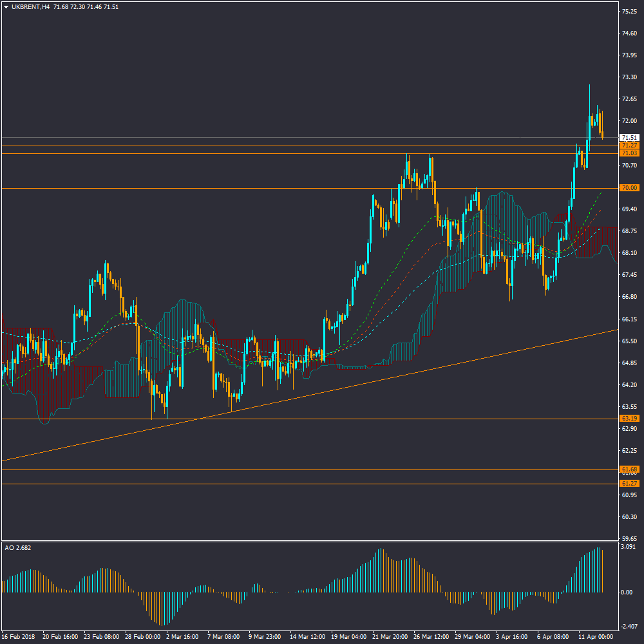Click the AO 2.682 indicator label
The width and height of the screenshot is (644, 644).
click(18, 548)
